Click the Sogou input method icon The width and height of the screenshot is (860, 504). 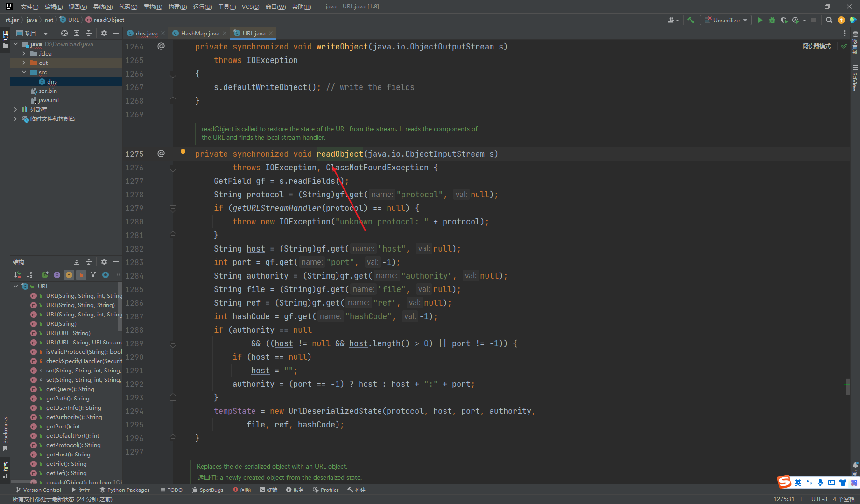[x=784, y=482]
